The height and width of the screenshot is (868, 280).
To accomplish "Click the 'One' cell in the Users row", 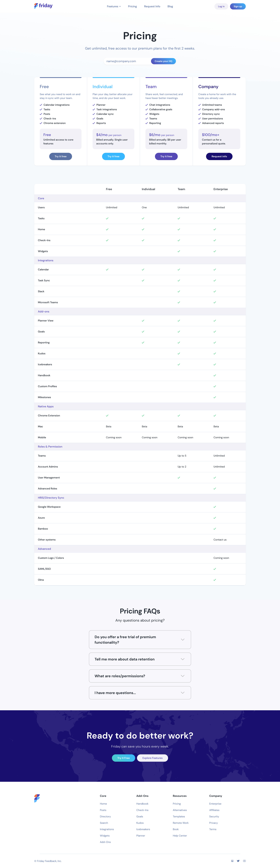I will [x=144, y=208].
